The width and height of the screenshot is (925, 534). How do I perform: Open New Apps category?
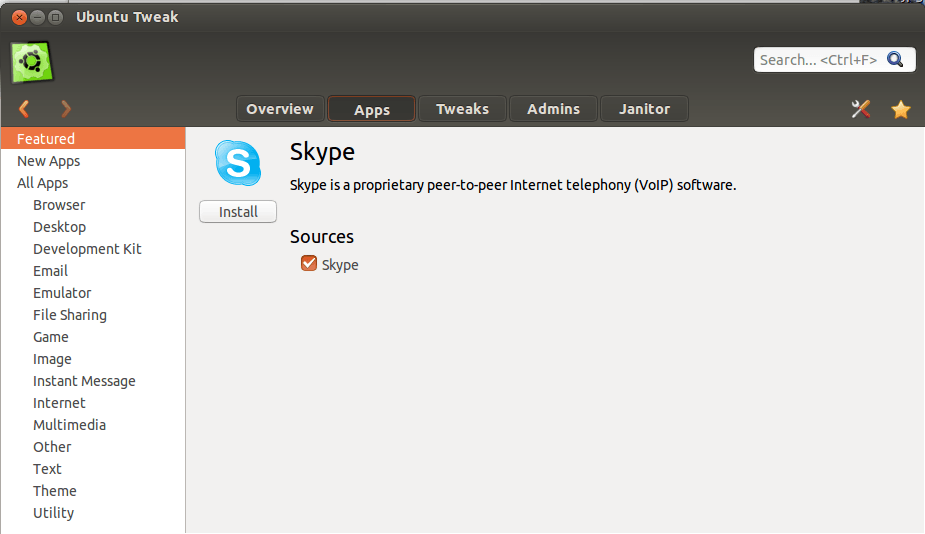point(93,160)
